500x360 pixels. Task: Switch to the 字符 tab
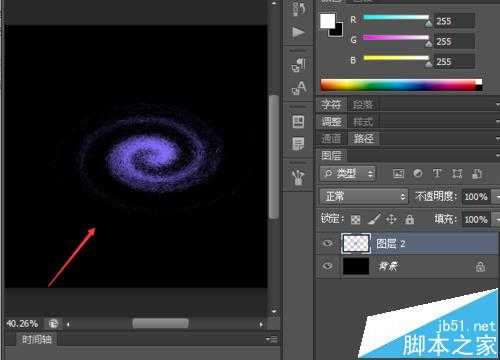pos(332,105)
